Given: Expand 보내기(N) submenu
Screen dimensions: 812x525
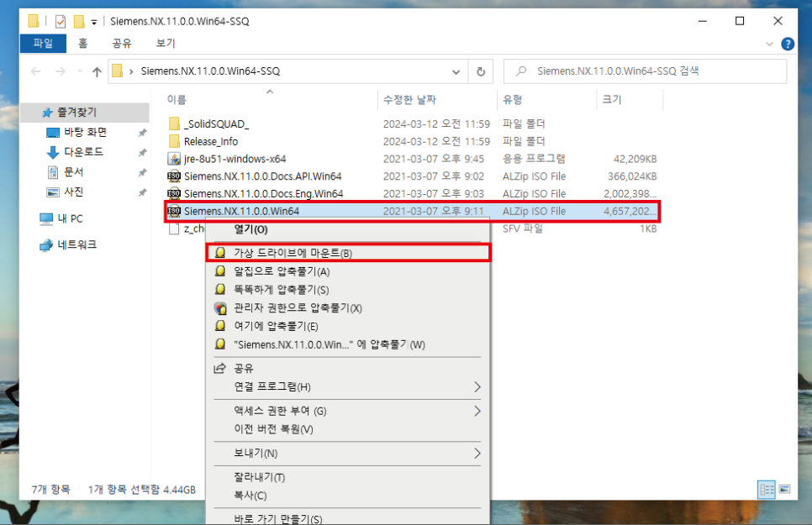Looking at the screenshot, I should point(347,454).
